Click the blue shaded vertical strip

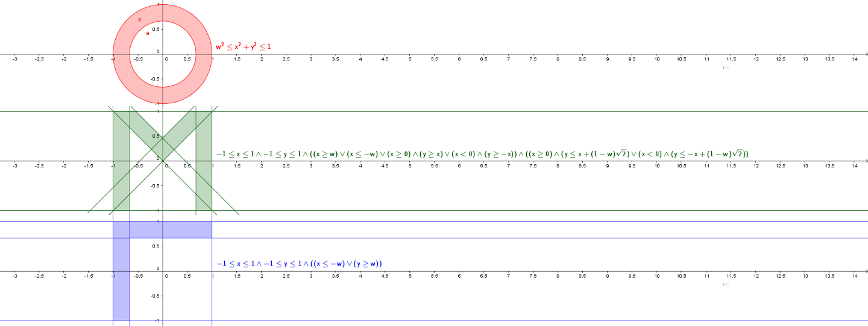pyautogui.click(x=121, y=284)
